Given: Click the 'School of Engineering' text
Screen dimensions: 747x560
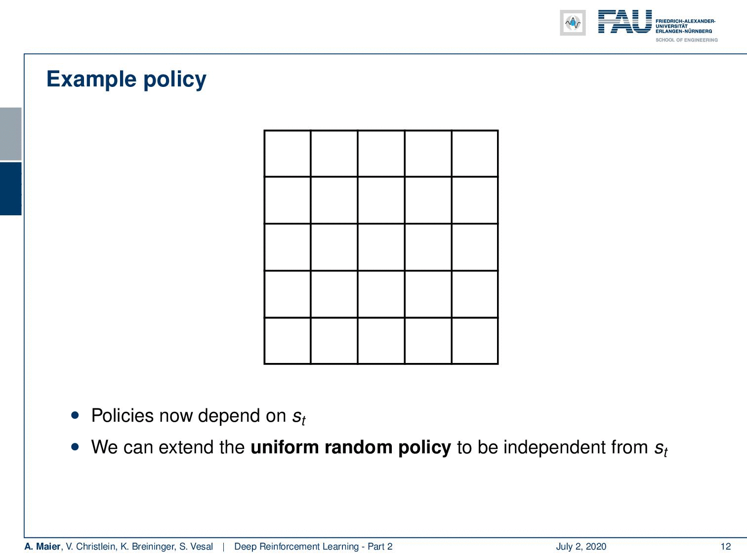Looking at the screenshot, I should click(x=687, y=40).
